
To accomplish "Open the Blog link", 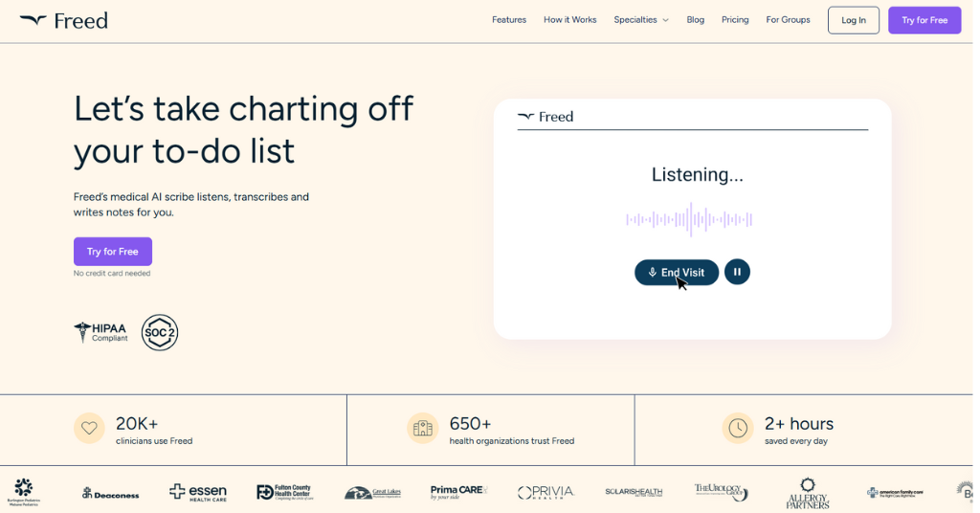I will tap(695, 20).
